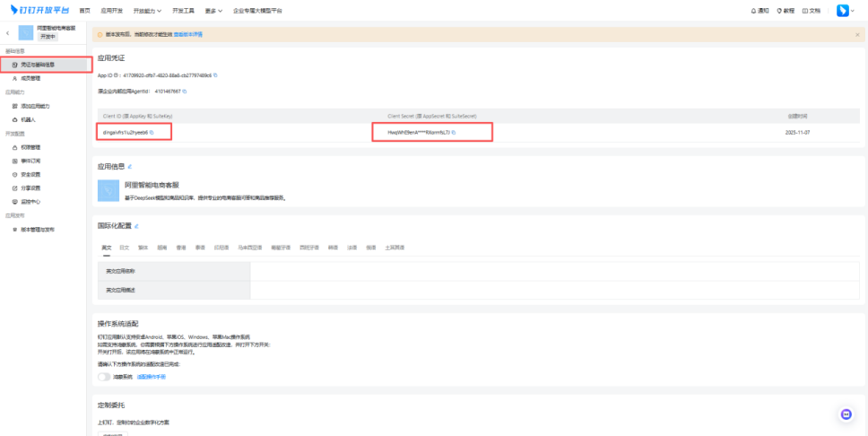
Task: Switch to the 法语 language tab
Action: tap(352, 248)
